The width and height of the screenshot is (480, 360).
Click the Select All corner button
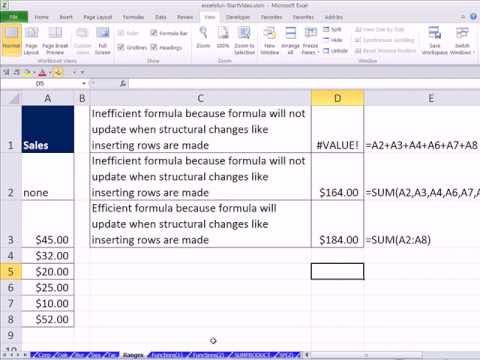pos(11,98)
